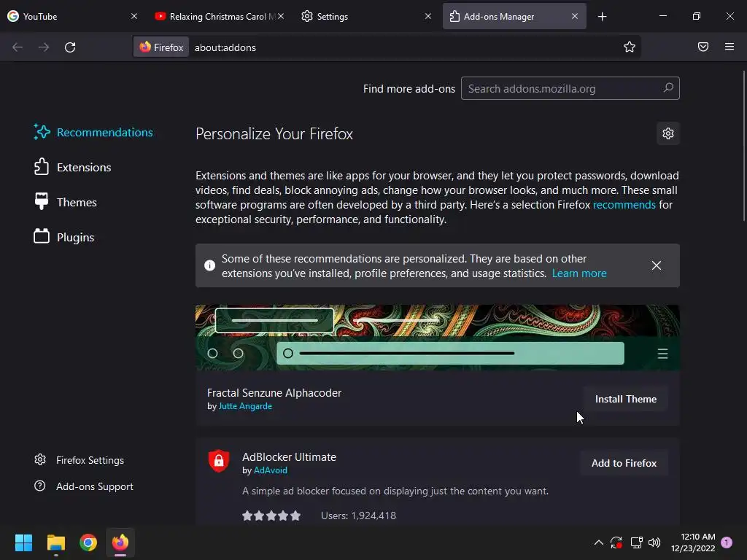Go forward one page

[x=44, y=47]
